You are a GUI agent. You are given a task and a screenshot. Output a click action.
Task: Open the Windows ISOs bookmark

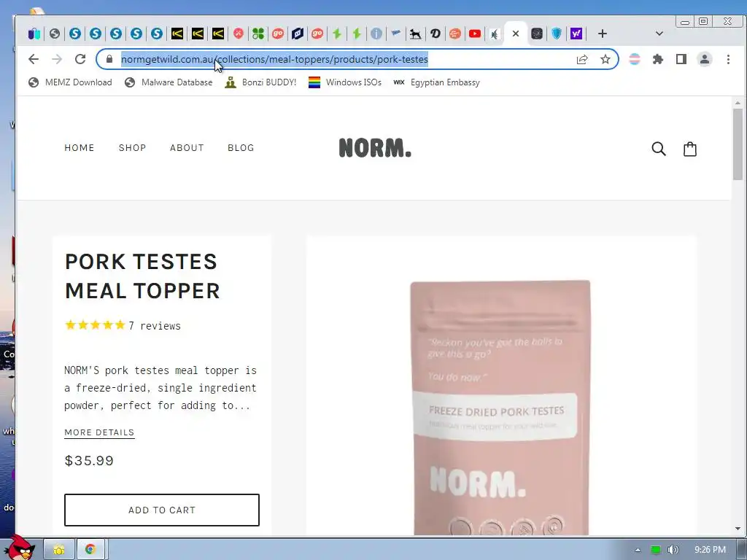point(345,82)
